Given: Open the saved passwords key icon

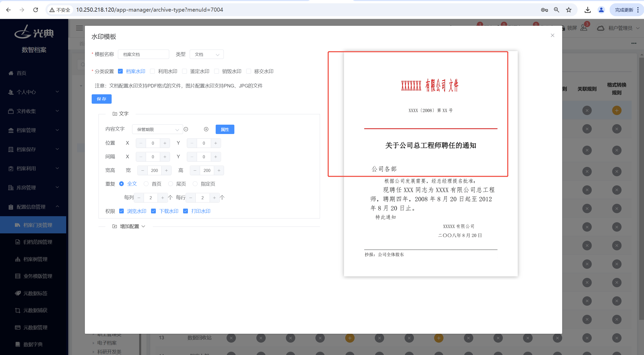Looking at the screenshot, I should coord(544,10).
